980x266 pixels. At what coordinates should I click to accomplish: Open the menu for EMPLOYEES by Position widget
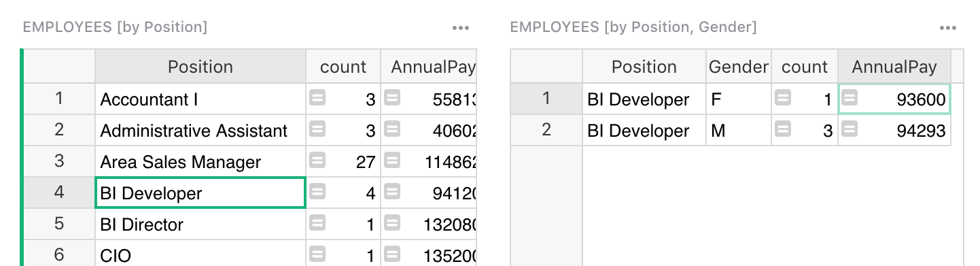[x=461, y=28]
